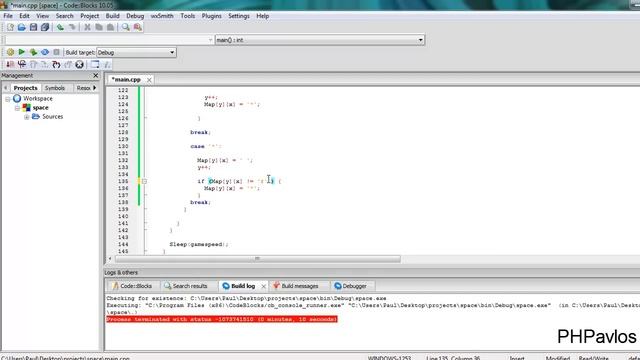Open the View menu
The width and height of the screenshot is (640, 360).
click(x=42, y=16)
